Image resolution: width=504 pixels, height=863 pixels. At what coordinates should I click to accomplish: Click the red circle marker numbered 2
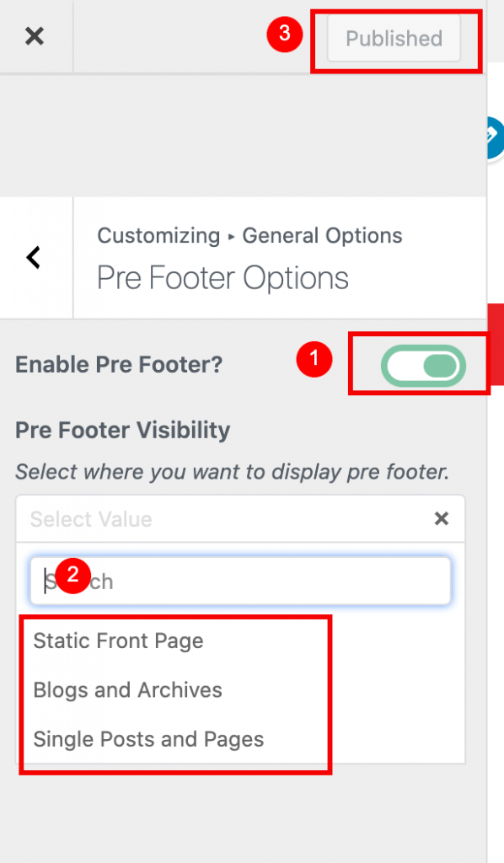coord(72,575)
